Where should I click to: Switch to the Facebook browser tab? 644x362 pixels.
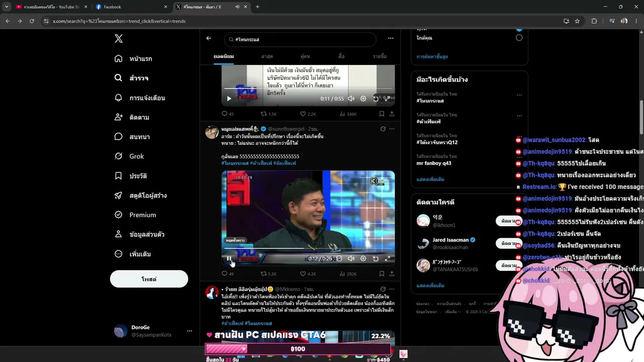(131, 7)
